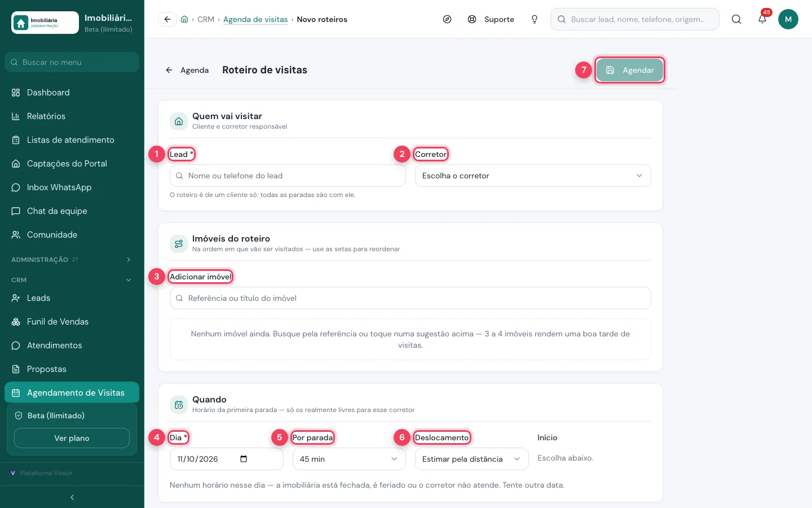This screenshot has height=508, width=812.
Task: Open Relatórios in the sidebar
Action: (x=72, y=116)
